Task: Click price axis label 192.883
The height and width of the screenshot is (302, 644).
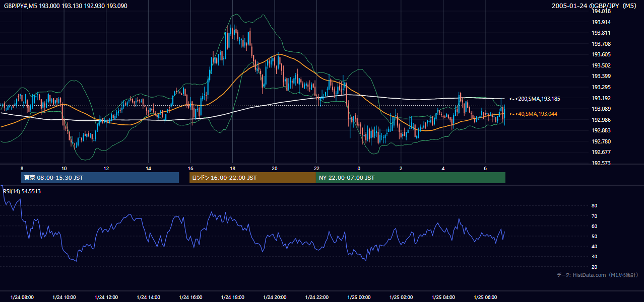Action: pos(601,131)
